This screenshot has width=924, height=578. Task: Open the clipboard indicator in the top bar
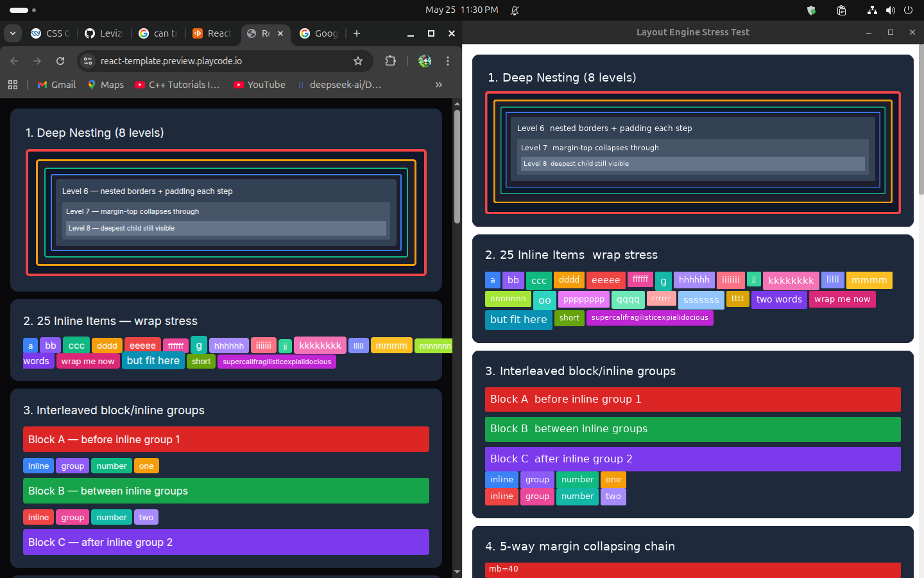click(x=841, y=10)
